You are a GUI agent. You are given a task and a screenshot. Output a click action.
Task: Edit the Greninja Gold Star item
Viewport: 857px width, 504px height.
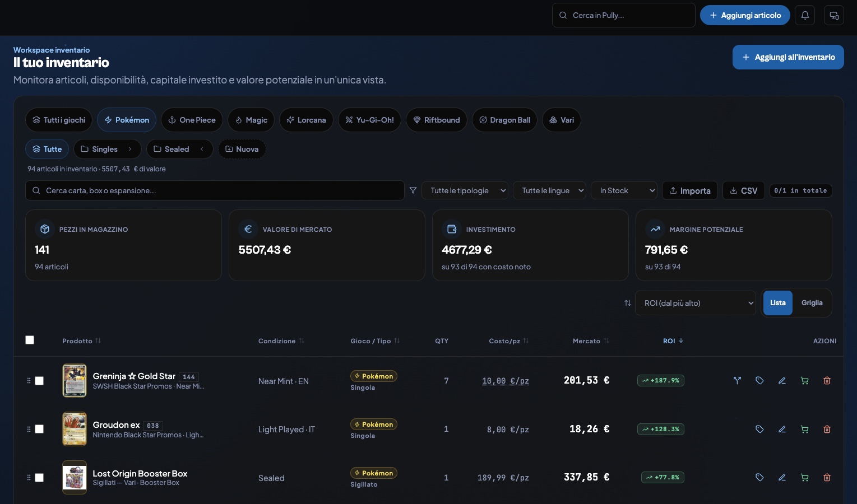tap(782, 381)
